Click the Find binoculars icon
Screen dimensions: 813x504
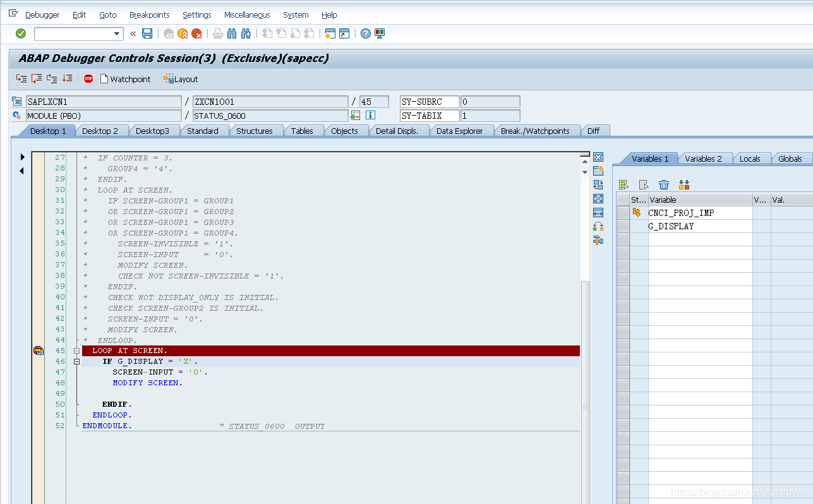[x=232, y=33]
